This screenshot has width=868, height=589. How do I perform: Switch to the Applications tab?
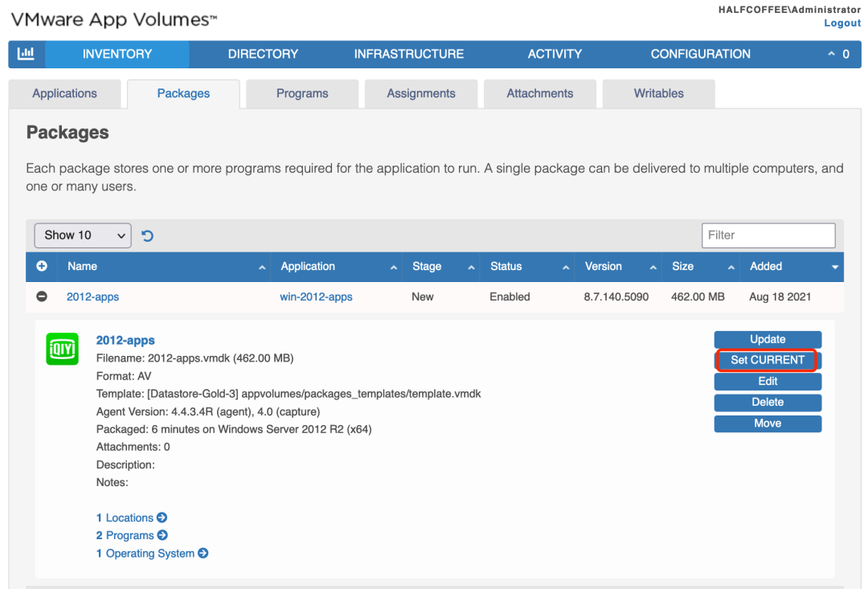65,93
